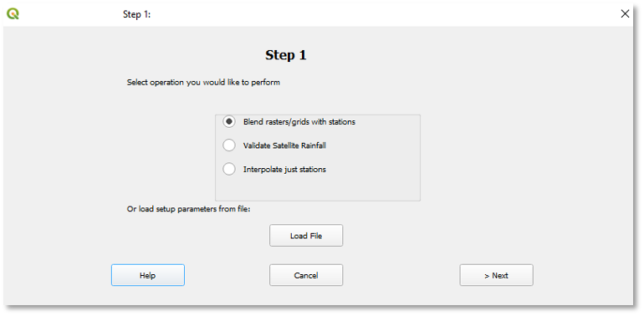Proceed with the > Next button
The image size is (644, 316).
click(x=496, y=275)
